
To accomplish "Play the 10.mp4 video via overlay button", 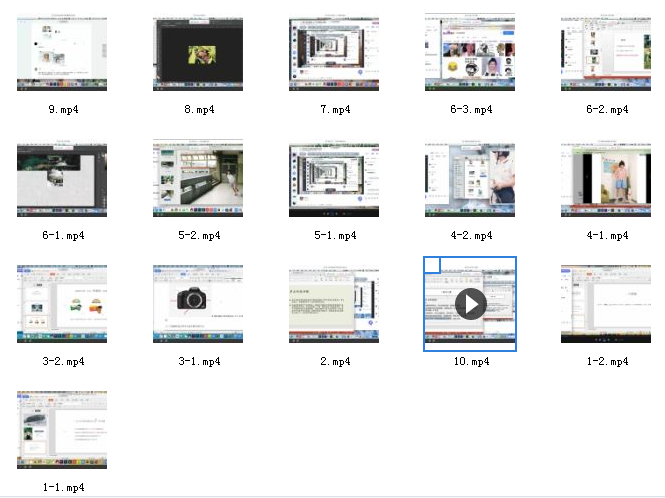I will (470, 304).
